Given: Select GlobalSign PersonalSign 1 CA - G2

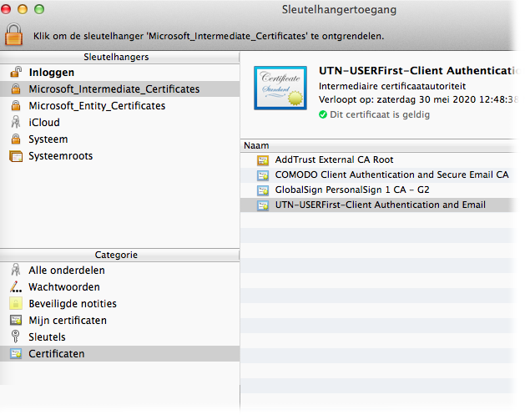Looking at the screenshot, I should (x=378, y=190).
